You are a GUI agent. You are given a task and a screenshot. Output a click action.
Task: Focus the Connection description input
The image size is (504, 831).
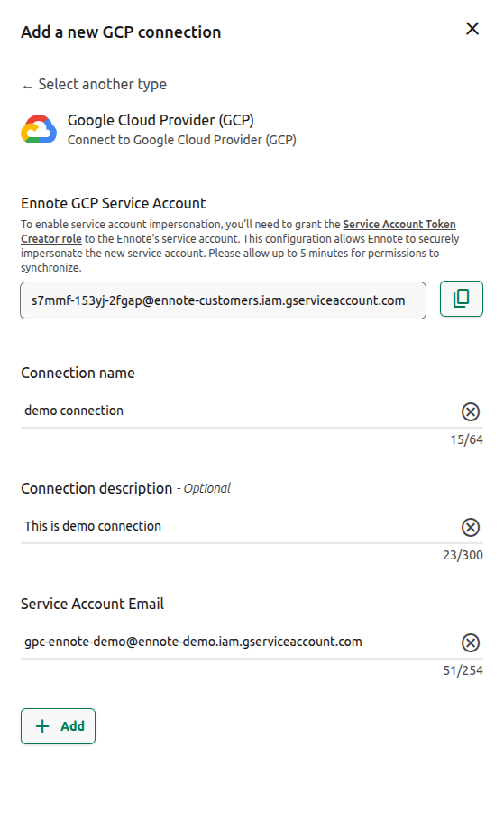238,526
